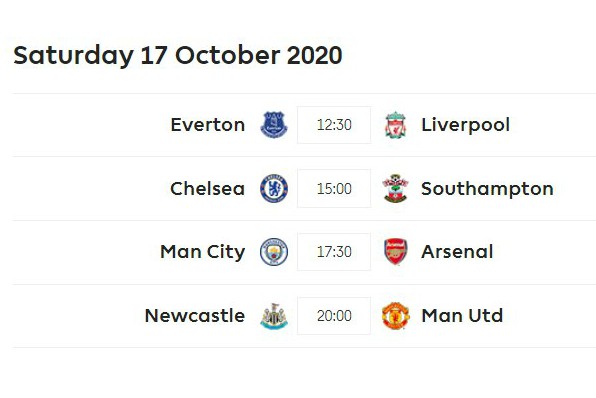Viewport: 596px width, 398px height.
Task: Select the Man Utd team name
Action: click(462, 316)
